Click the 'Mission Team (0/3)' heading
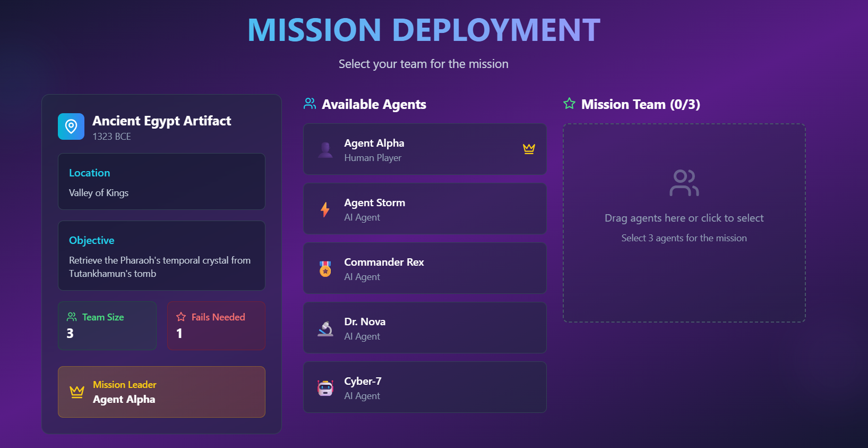 tap(641, 104)
